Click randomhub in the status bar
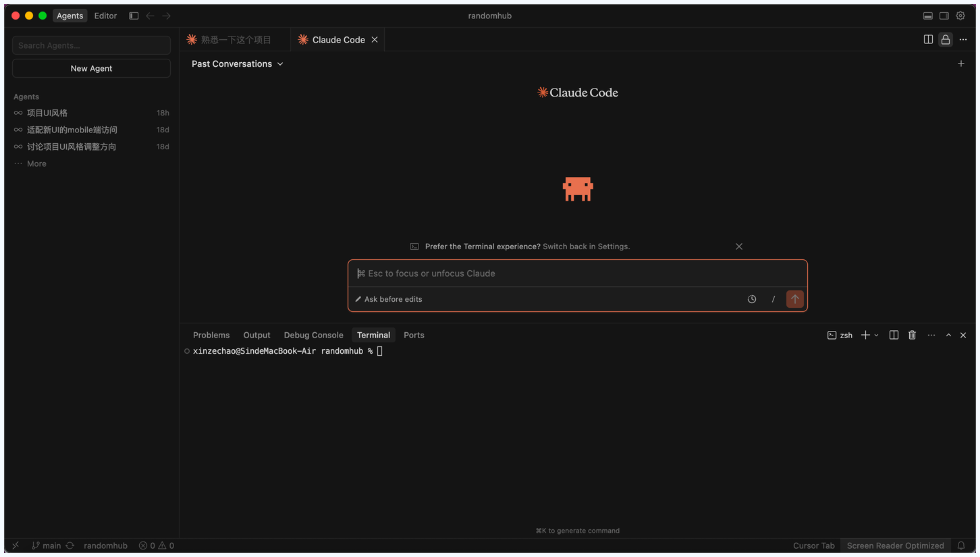 (105, 546)
